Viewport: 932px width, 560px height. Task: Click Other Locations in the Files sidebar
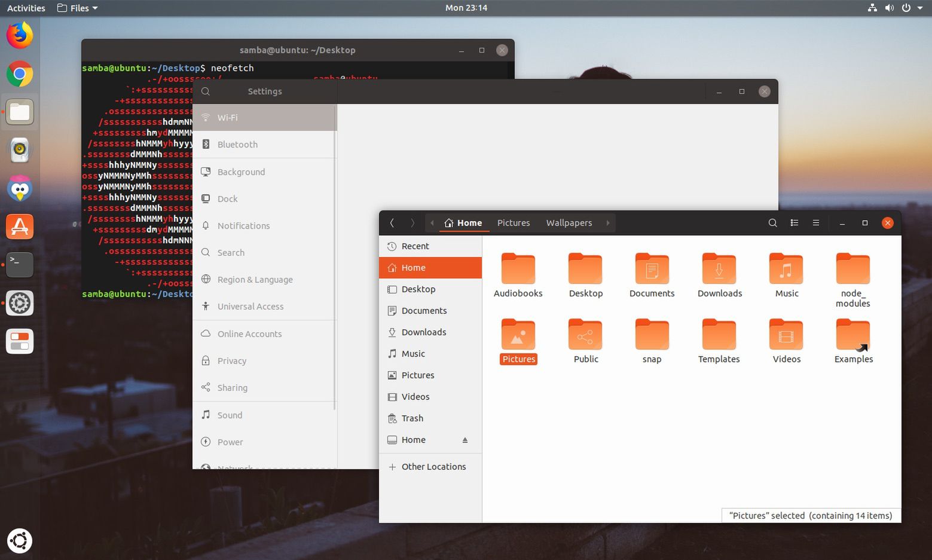[x=433, y=466]
